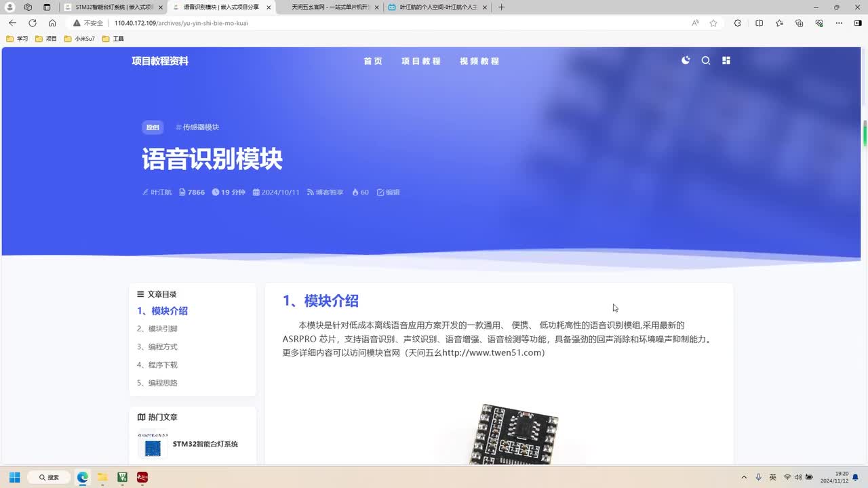Image resolution: width=868 pixels, height=488 pixels.
Task: Add this page to favorites with star
Action: (713, 23)
